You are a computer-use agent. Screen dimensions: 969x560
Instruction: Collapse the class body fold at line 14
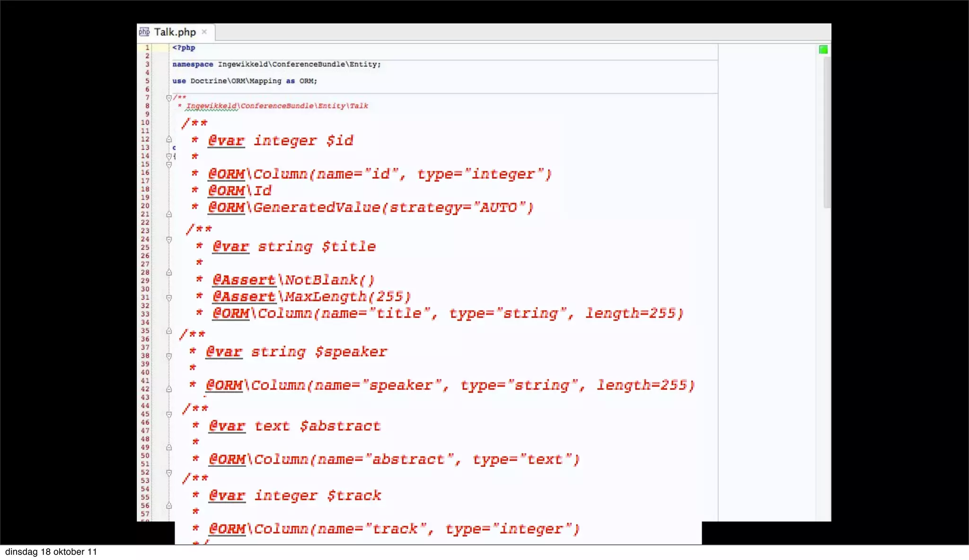[x=169, y=156]
